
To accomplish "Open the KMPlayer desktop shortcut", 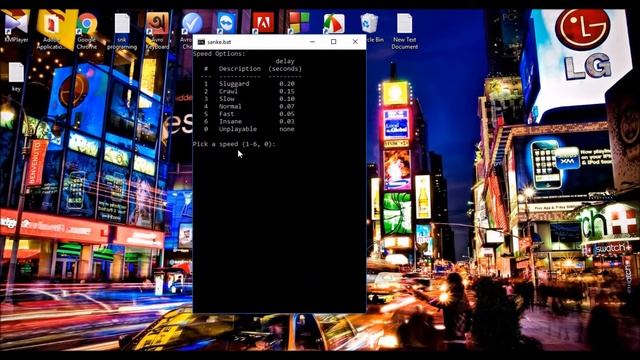I will (x=16, y=27).
